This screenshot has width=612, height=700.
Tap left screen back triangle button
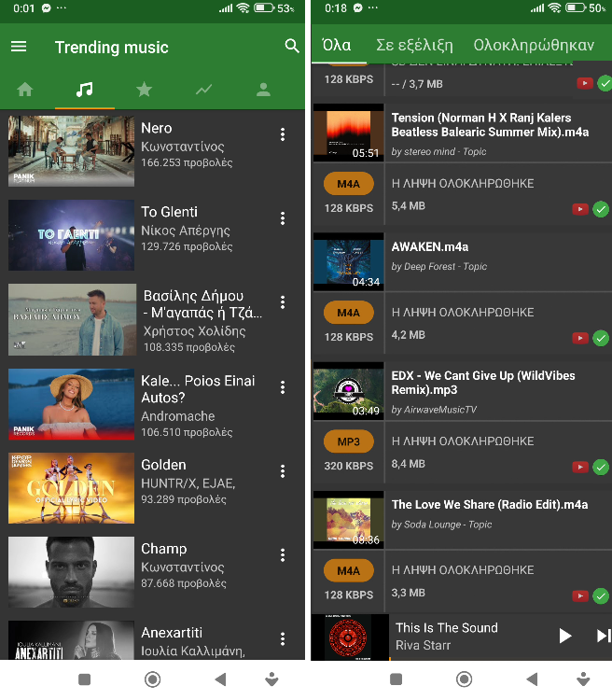click(x=220, y=679)
